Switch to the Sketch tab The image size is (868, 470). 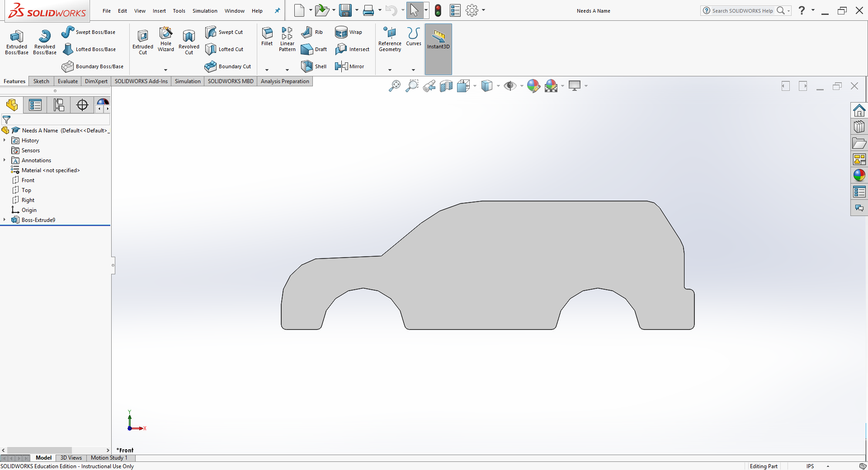(x=41, y=81)
